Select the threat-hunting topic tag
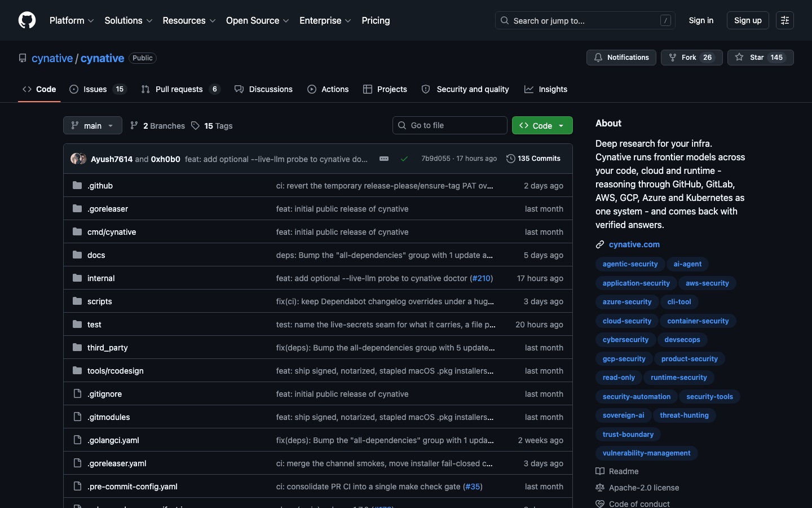 coord(684,415)
